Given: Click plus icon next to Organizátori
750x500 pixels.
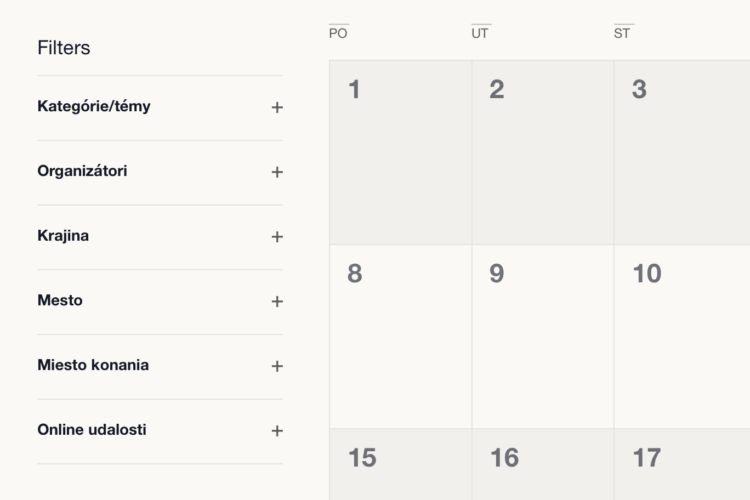Looking at the screenshot, I should 277,172.
